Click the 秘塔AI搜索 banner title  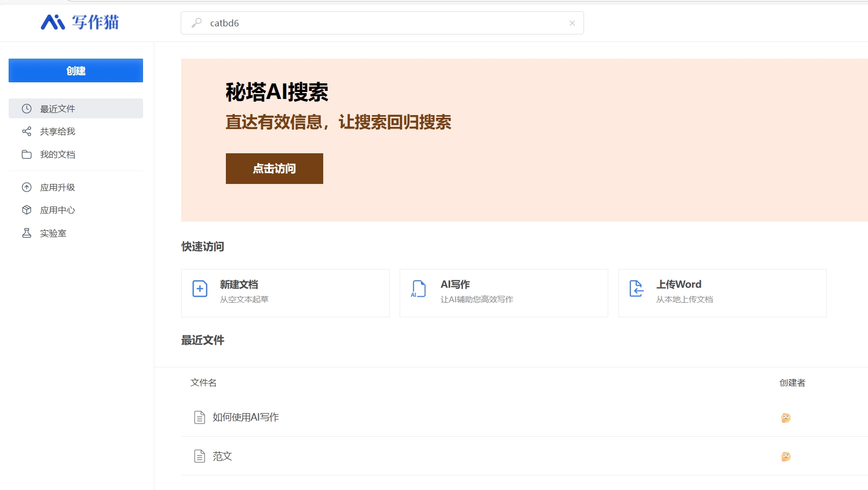277,92
